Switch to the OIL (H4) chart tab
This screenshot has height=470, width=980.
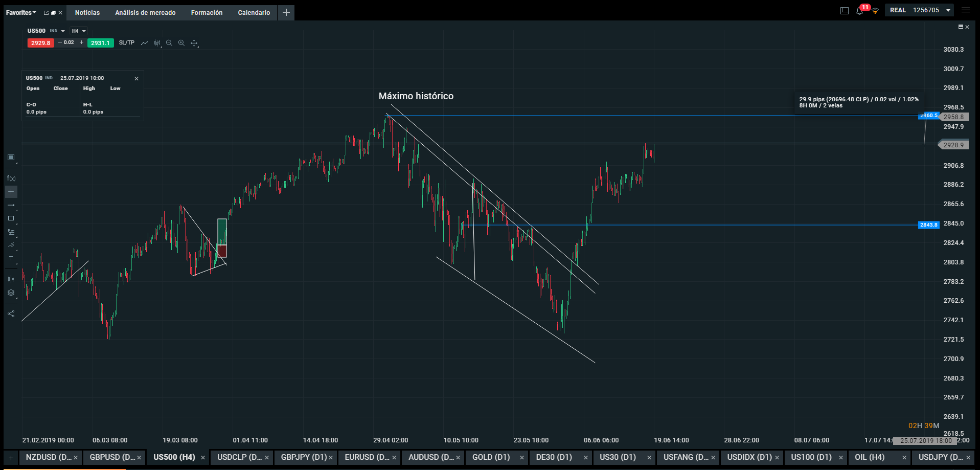coord(870,457)
